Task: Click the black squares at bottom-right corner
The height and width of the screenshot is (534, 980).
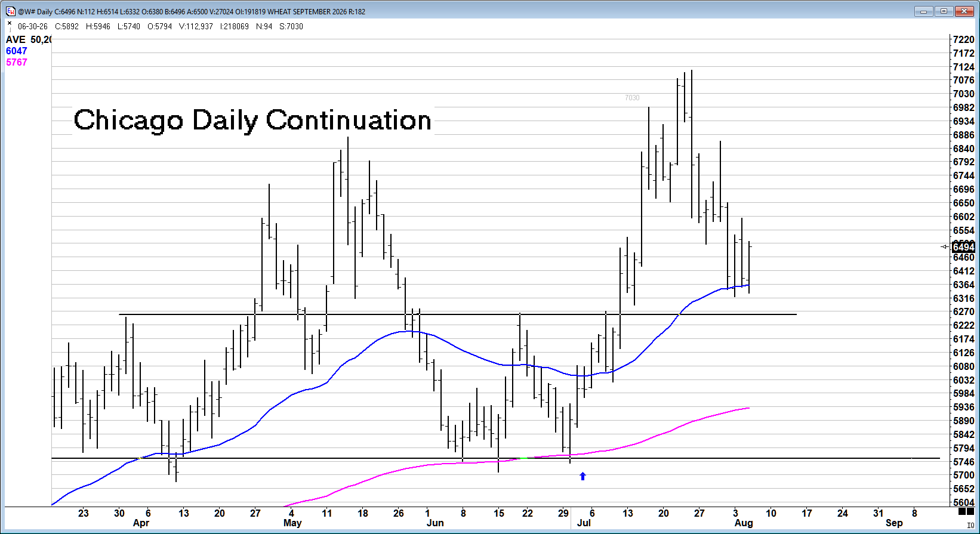Action: [x=966, y=511]
